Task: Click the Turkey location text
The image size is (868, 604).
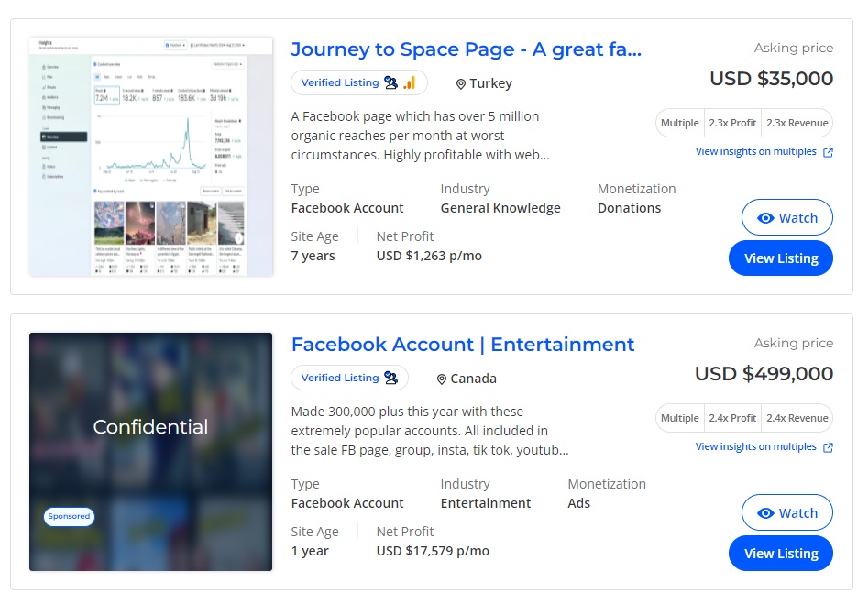Action: tap(490, 83)
